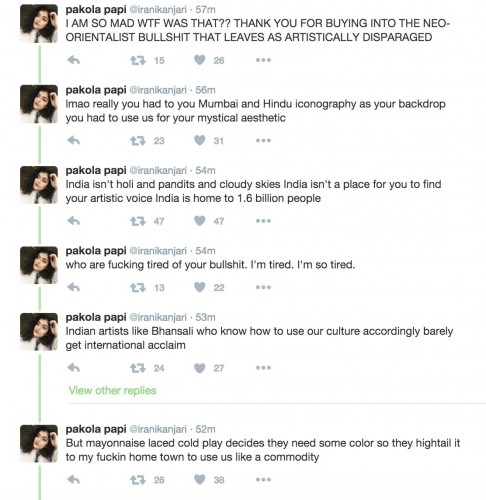The width and height of the screenshot is (486, 500).
Task: Reply to the 57m neo-orientalist tweet
Action: pyautogui.click(x=73, y=60)
